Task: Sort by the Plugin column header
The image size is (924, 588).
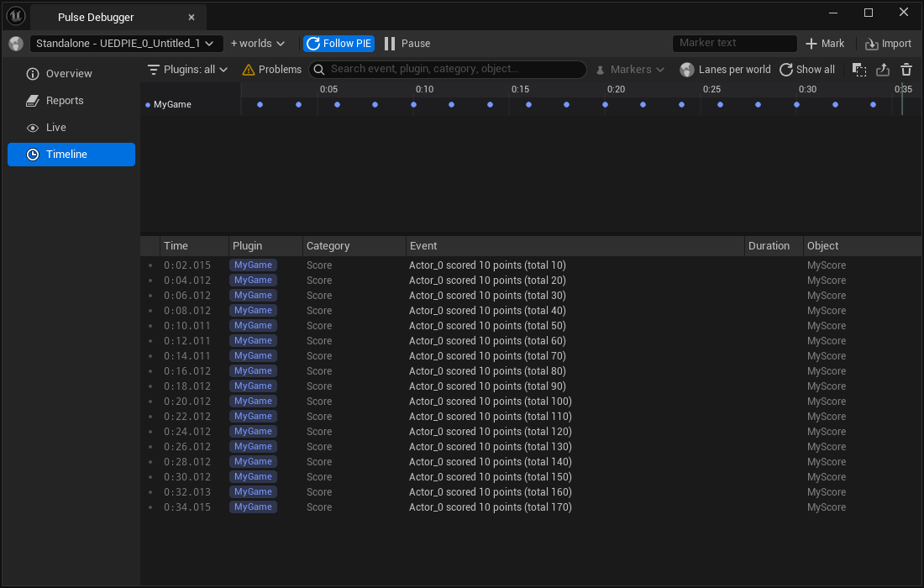Action: [x=265, y=246]
